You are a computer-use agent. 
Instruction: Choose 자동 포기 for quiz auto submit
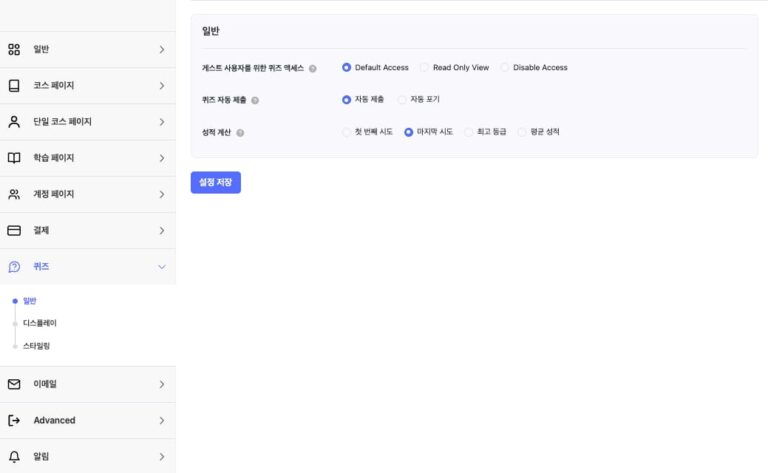(x=402, y=100)
